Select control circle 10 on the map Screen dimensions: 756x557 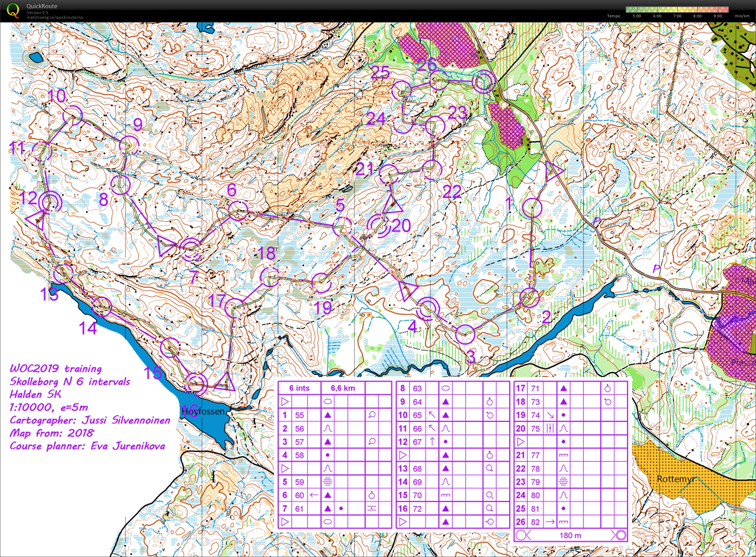(73, 116)
